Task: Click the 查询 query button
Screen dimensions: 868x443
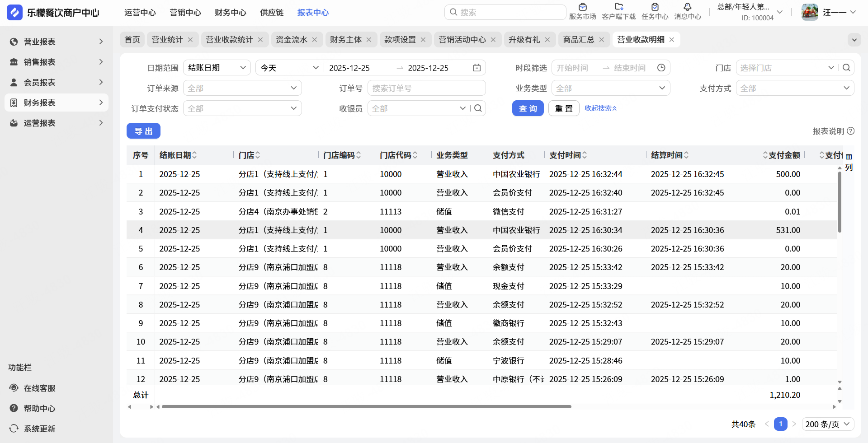Action: (528, 108)
